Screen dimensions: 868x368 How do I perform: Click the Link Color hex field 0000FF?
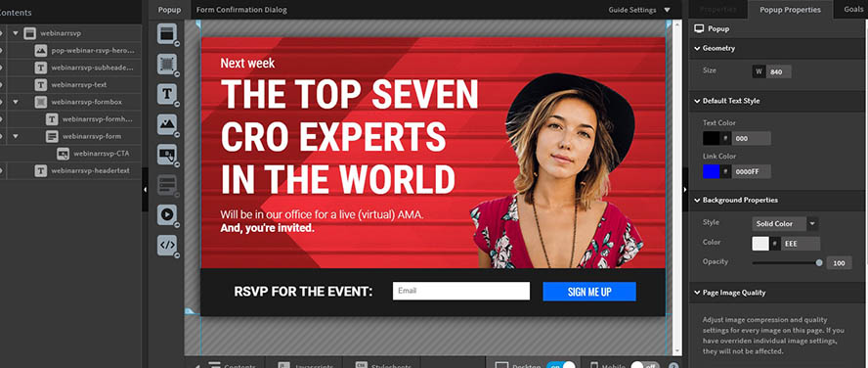pos(751,172)
